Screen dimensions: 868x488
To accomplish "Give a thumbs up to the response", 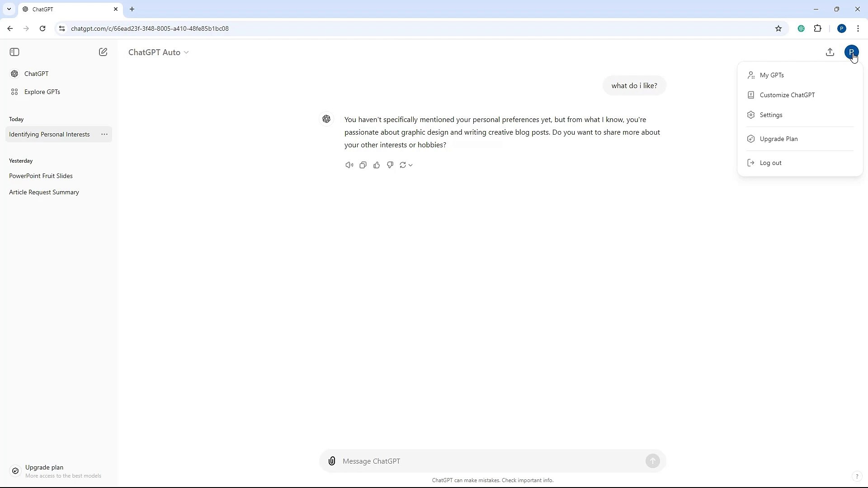I will point(377,165).
